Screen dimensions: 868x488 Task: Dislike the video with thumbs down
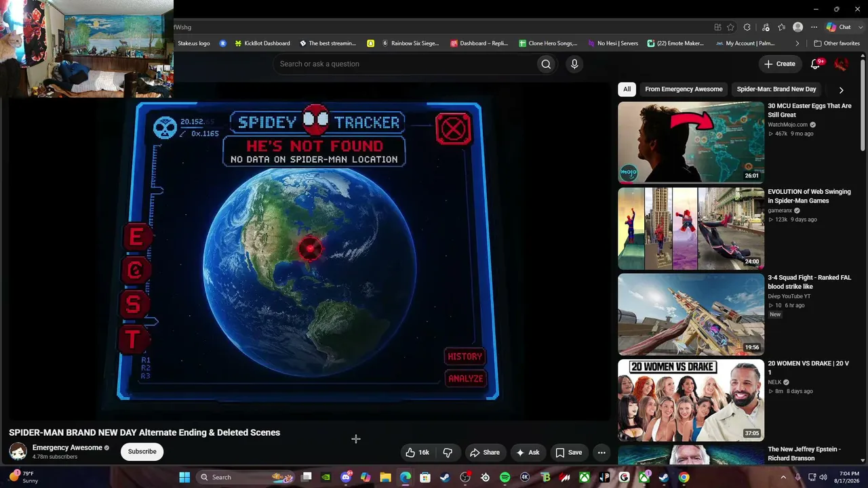[x=448, y=452]
